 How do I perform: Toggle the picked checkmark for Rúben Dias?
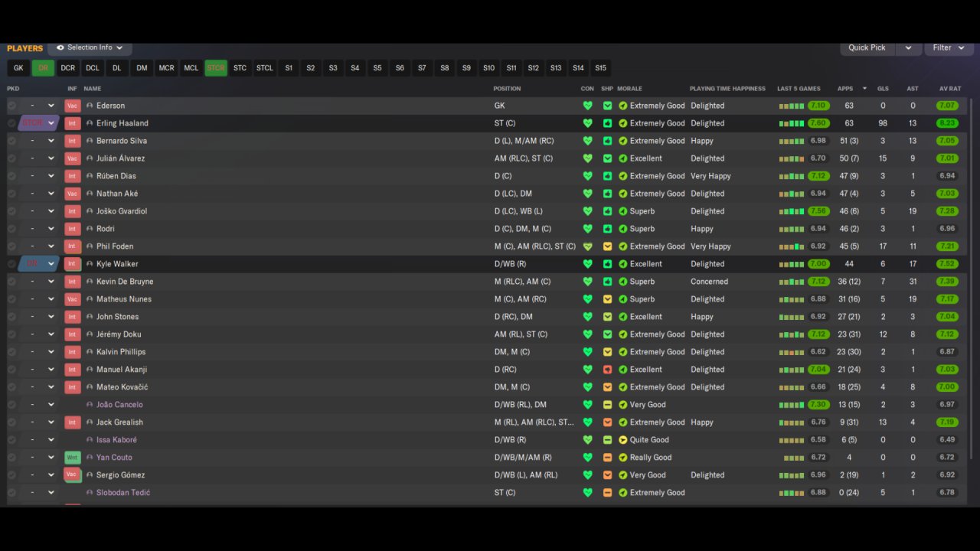point(11,176)
